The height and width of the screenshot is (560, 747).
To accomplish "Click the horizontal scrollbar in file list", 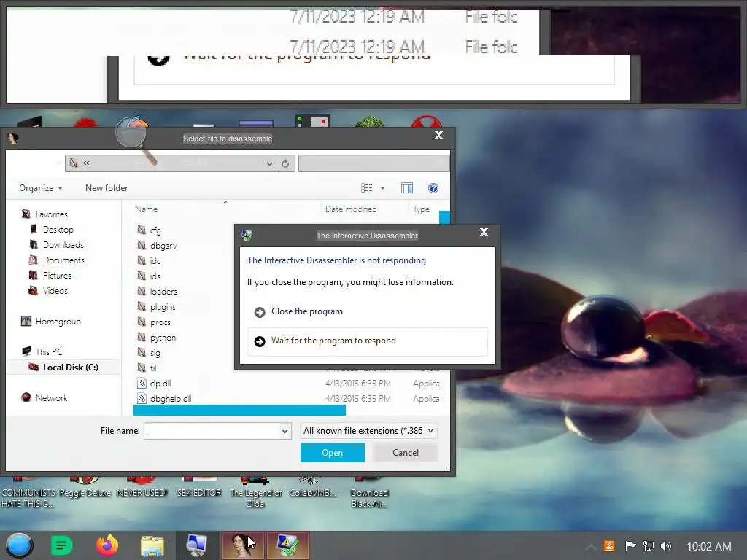I will pyautogui.click(x=239, y=410).
